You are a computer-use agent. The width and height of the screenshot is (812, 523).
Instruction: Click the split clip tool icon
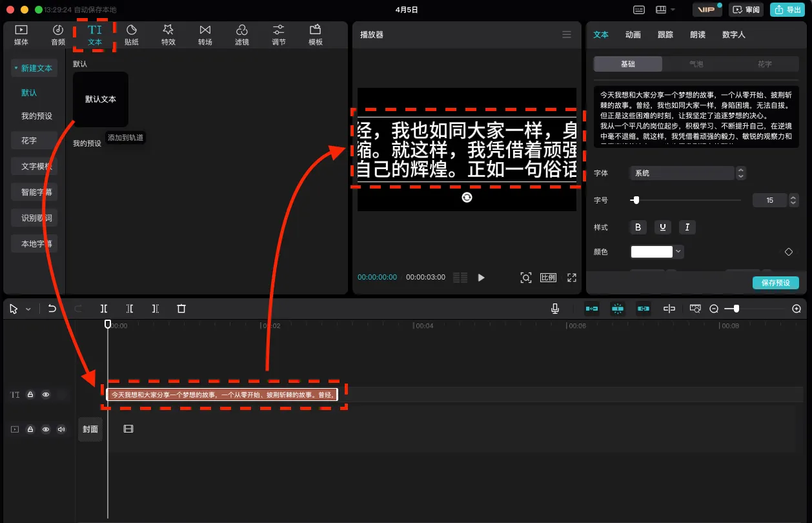pos(104,309)
